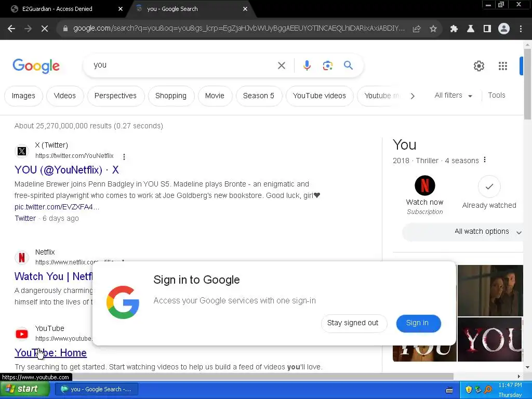Viewport: 532px width, 399px height.
Task: Click the Chrome Labs flask icon
Action: 471,29
